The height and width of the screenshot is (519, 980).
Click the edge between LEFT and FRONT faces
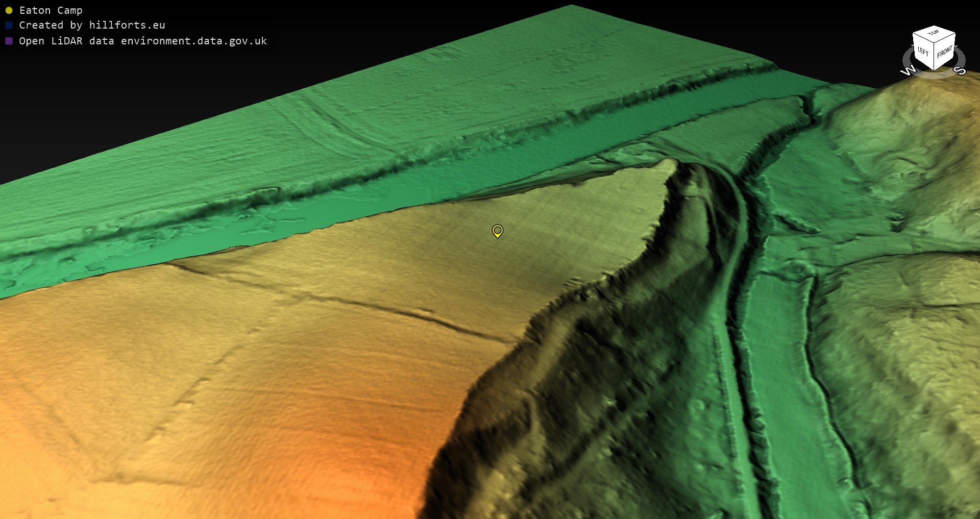[934, 57]
